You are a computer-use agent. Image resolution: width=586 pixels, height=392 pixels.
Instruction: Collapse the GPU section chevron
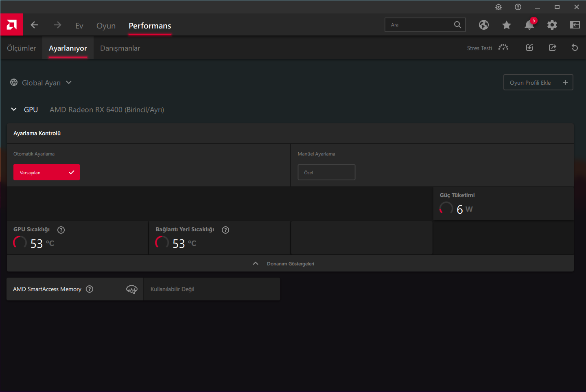[x=14, y=109]
